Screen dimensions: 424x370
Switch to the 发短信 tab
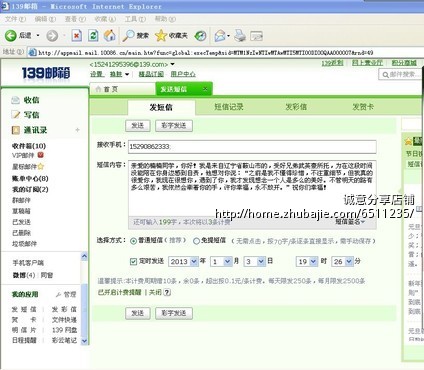(161, 107)
